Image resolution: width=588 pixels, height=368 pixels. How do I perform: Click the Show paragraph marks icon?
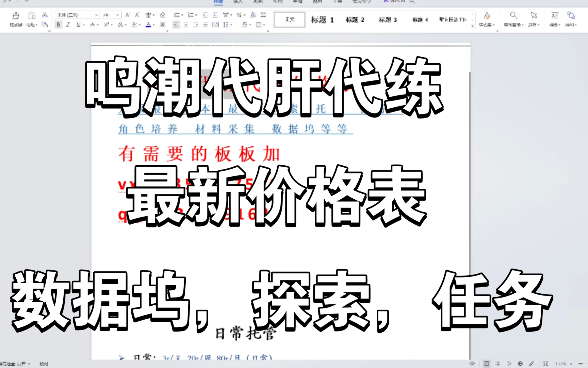tap(263, 15)
